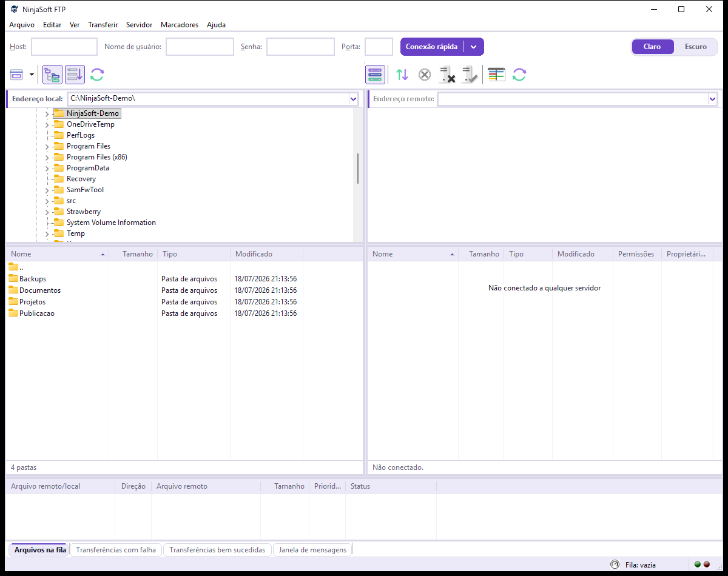Expand the Program Files tree node
Image resolution: width=728 pixels, height=576 pixels.
[x=47, y=147]
